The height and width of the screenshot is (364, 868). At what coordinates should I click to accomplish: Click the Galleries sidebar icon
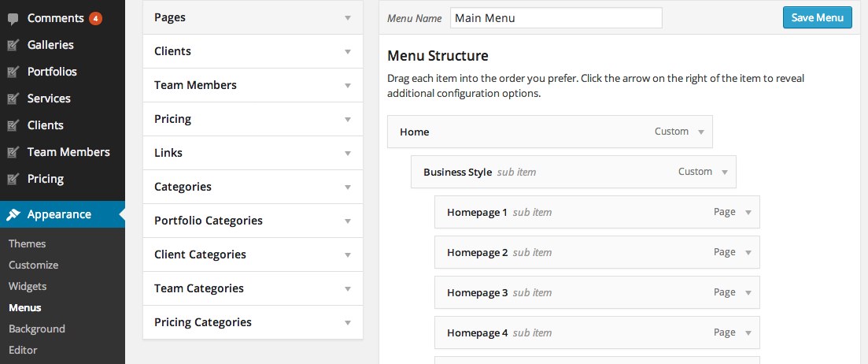[x=13, y=45]
